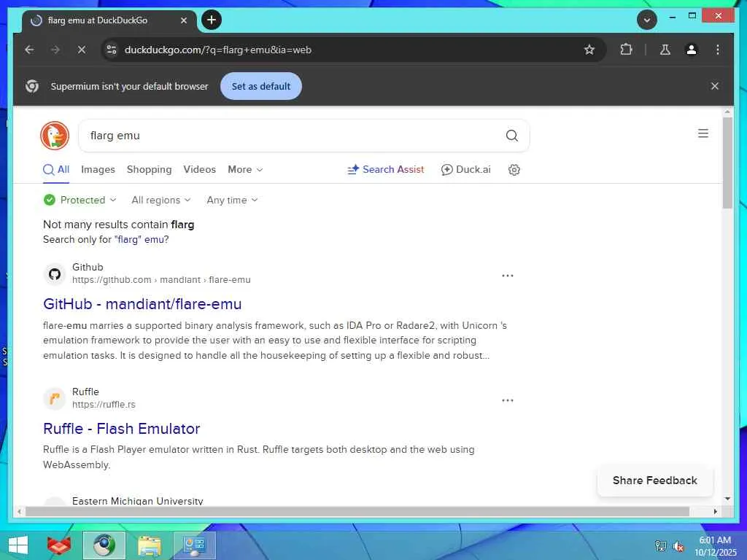Switch to the Videos tab
Viewport: 747px width, 560px height.
click(200, 169)
